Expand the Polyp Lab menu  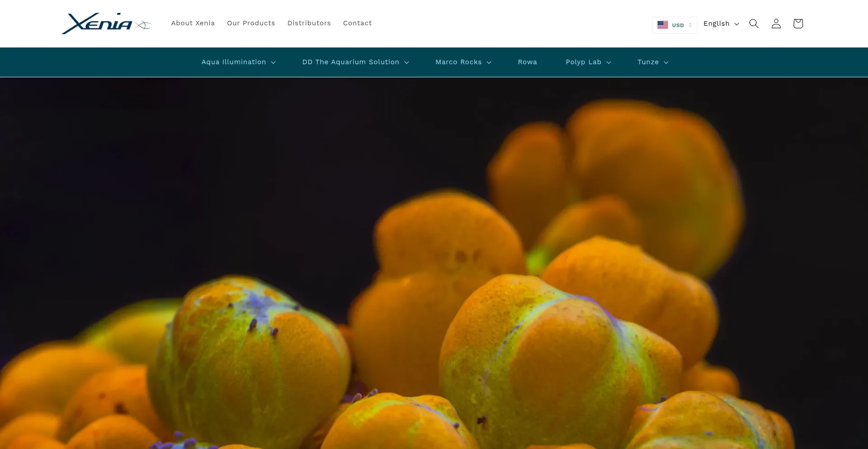pyautogui.click(x=588, y=62)
